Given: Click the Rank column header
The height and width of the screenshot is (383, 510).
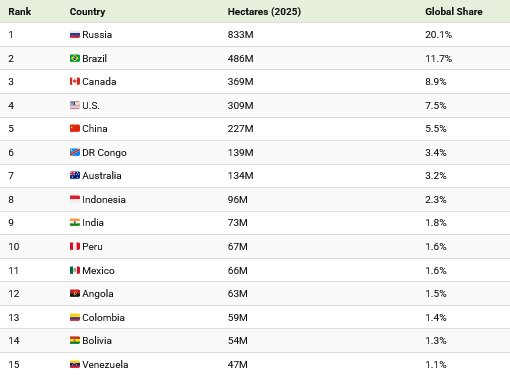Looking at the screenshot, I should click(x=20, y=12).
